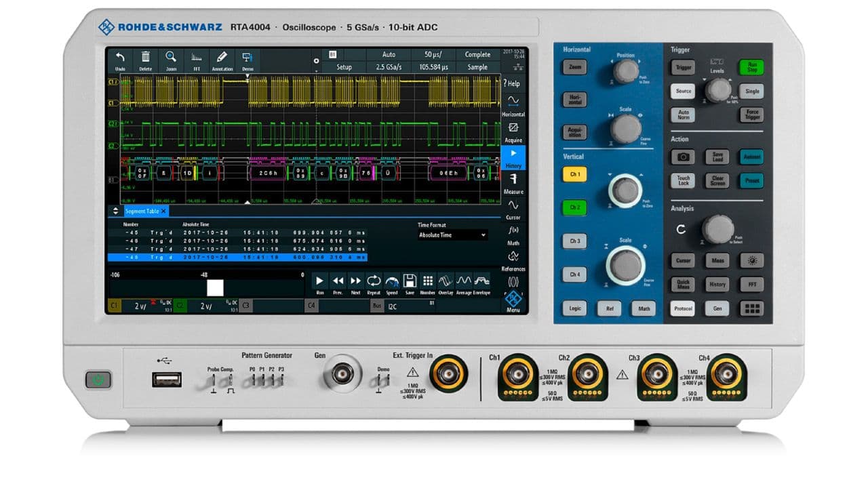Select the Annotation pencil tool

(222, 60)
